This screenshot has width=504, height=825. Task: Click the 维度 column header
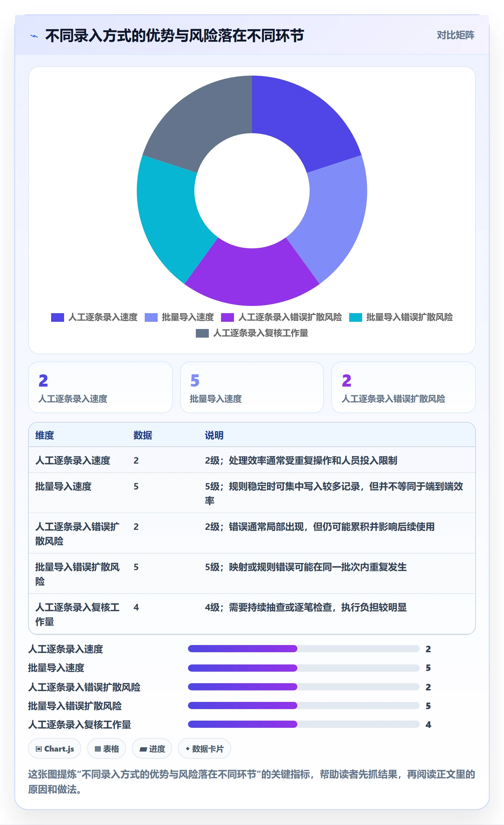point(45,435)
